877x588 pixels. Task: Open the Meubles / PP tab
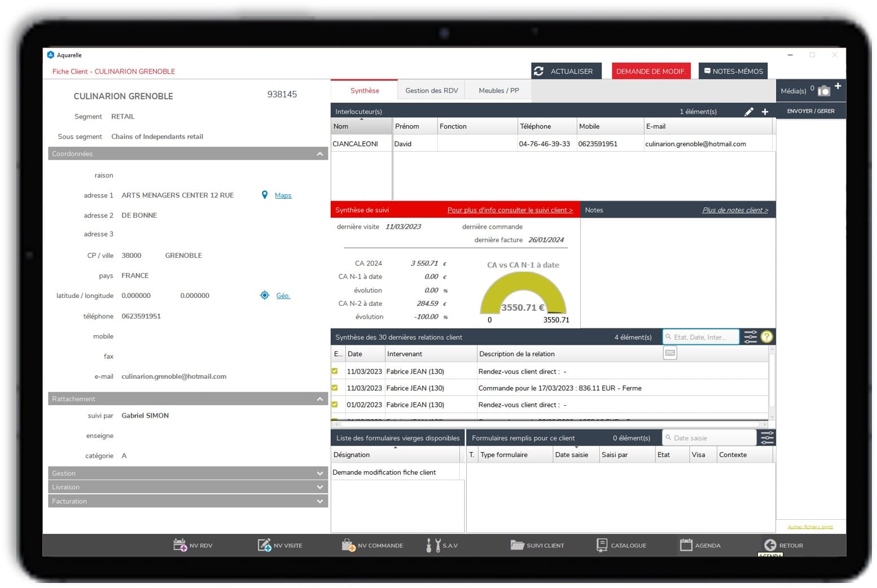coord(499,90)
